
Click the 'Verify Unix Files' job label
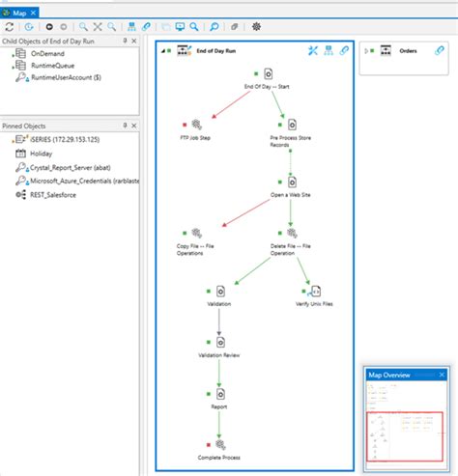click(x=314, y=304)
